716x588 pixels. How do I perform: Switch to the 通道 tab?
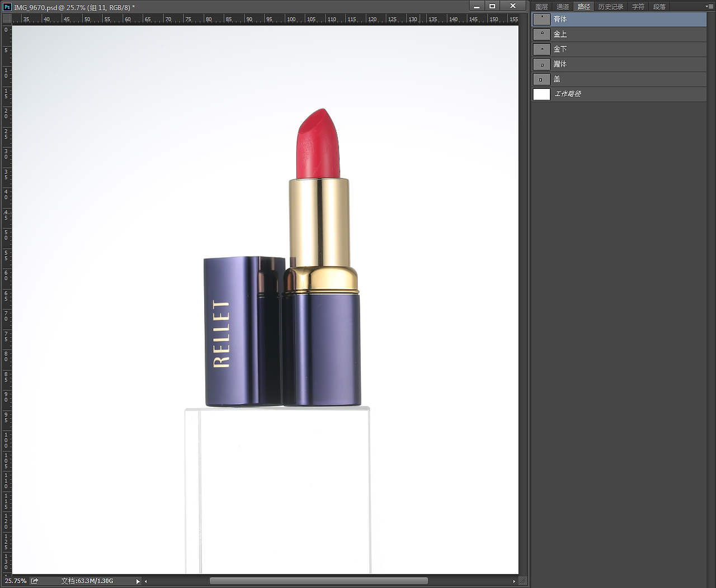pyautogui.click(x=562, y=7)
